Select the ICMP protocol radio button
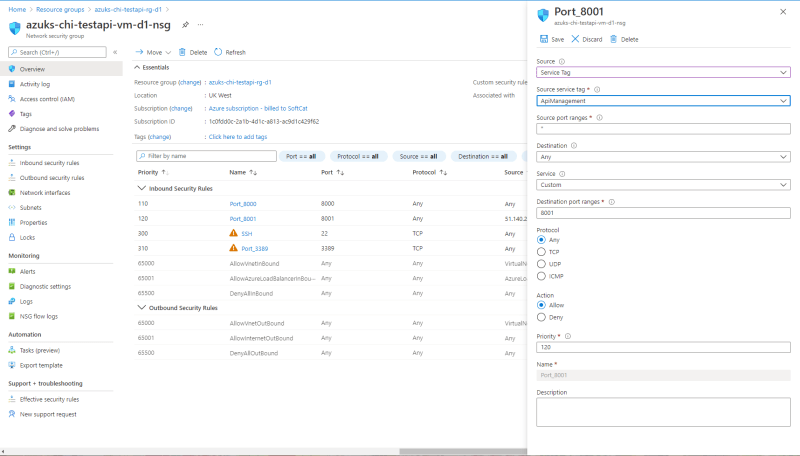 (x=541, y=276)
